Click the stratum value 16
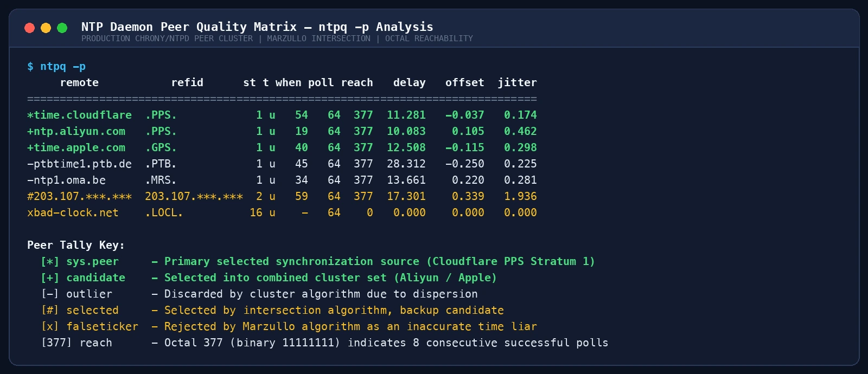The image size is (868, 374). click(x=256, y=212)
